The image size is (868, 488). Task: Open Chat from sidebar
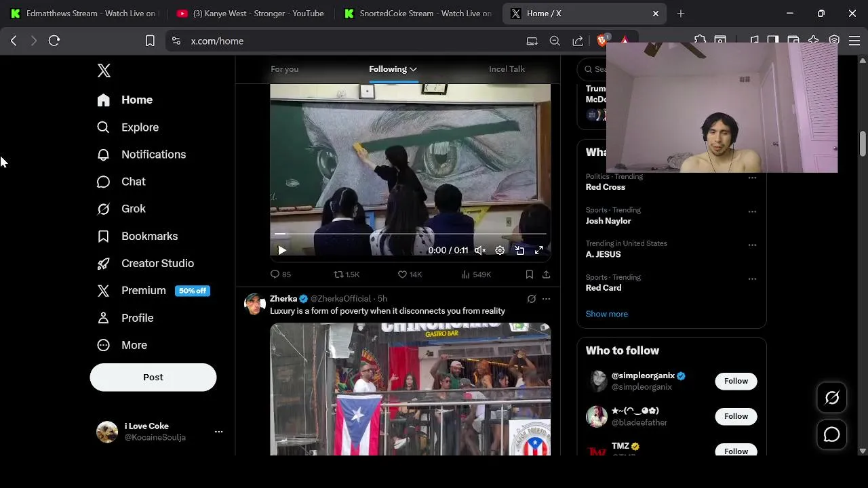coord(121,182)
